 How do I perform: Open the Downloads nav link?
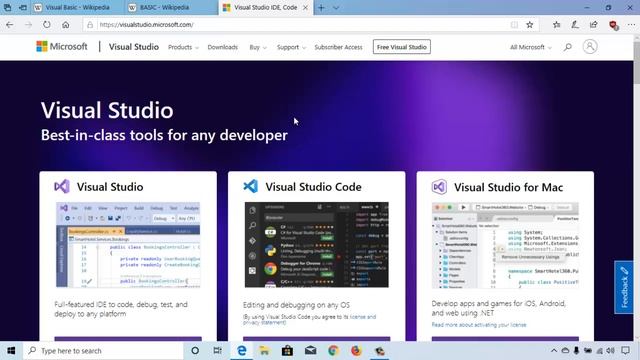(x=222, y=47)
